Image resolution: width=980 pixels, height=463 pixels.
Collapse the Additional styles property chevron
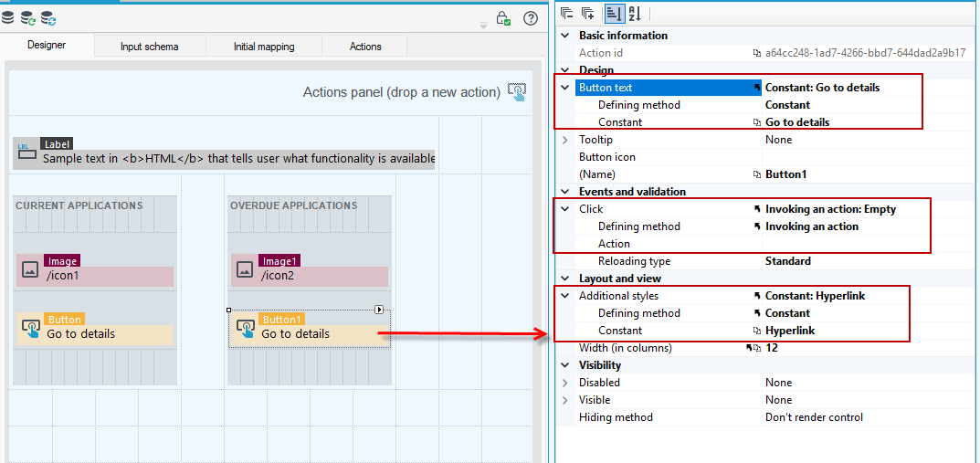(x=565, y=296)
